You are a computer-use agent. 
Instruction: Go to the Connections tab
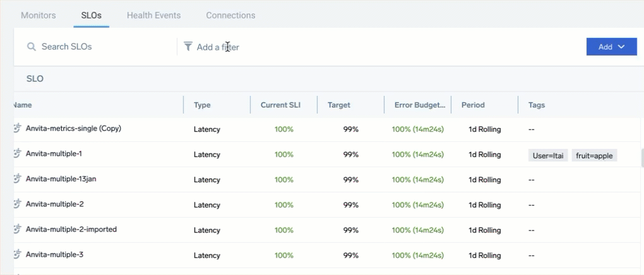230,15
